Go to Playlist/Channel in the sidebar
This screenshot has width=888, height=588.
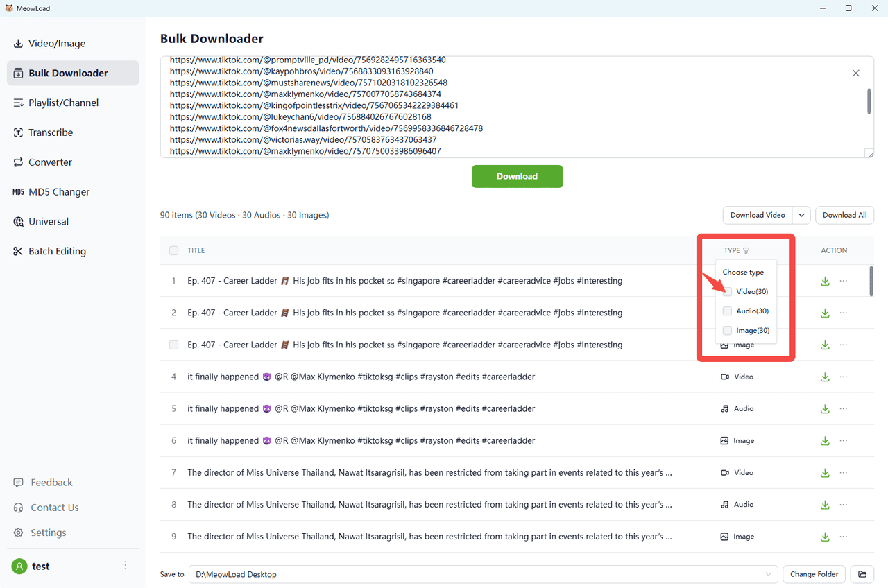click(x=63, y=103)
